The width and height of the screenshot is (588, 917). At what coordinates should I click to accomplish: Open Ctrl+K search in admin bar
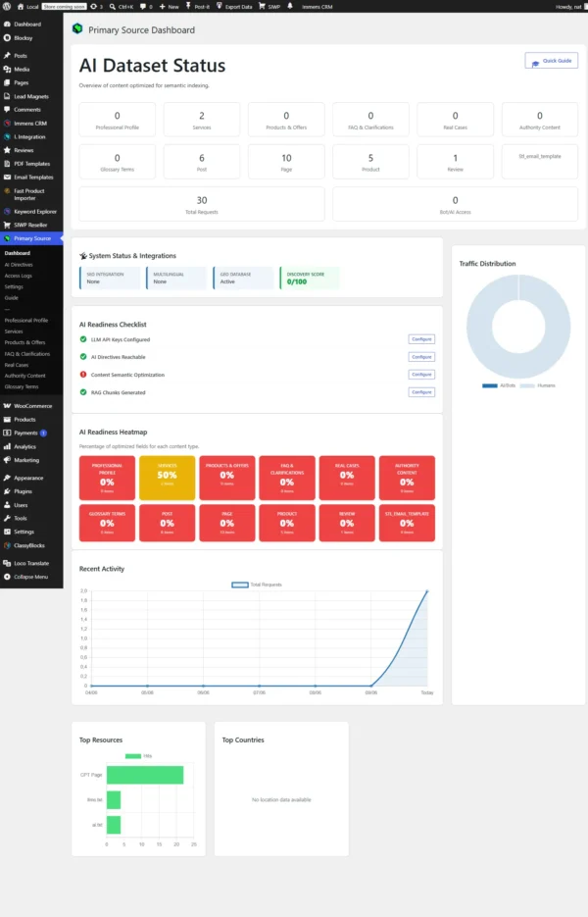click(122, 7)
